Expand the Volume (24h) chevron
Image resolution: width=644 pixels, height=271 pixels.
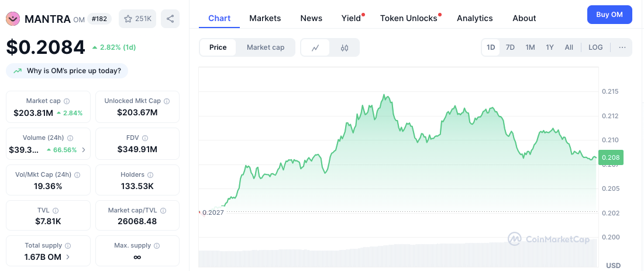click(x=84, y=150)
